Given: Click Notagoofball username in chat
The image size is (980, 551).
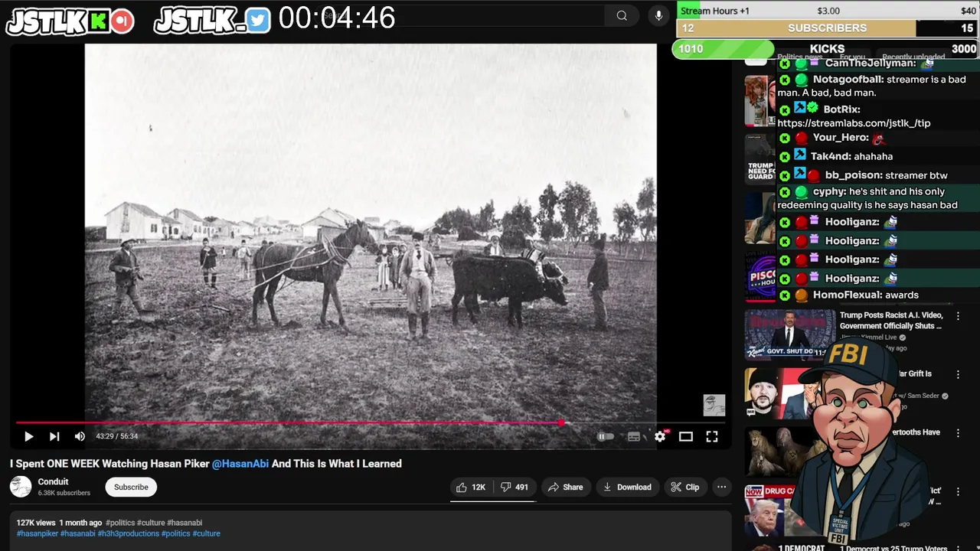Looking at the screenshot, I should tap(848, 79).
